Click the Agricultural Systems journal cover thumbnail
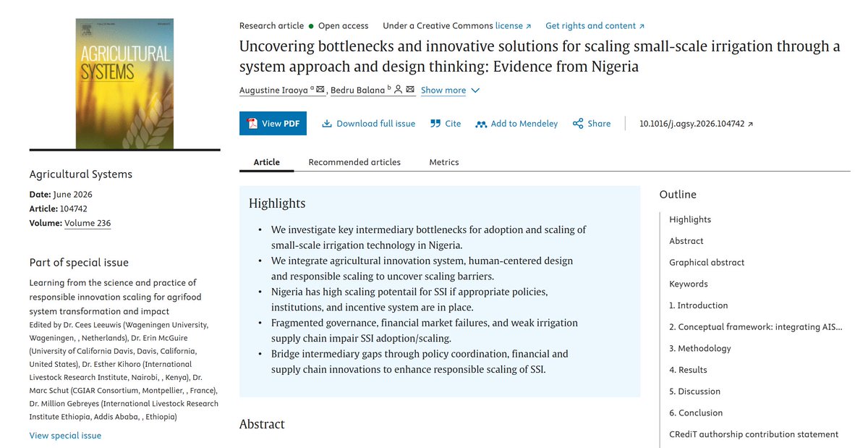This screenshot has height=448, width=868. coord(124,84)
